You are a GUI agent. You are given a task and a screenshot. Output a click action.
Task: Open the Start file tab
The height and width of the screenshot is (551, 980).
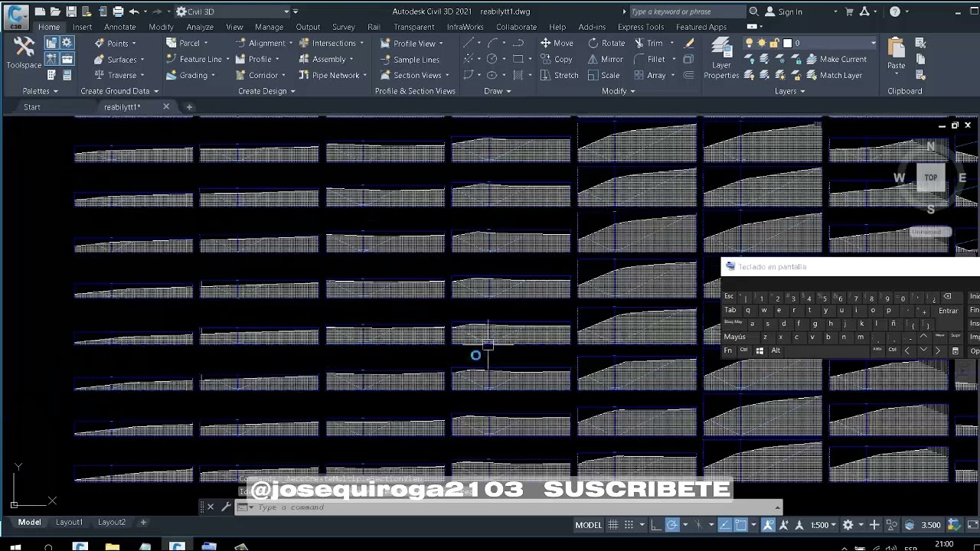pos(32,107)
